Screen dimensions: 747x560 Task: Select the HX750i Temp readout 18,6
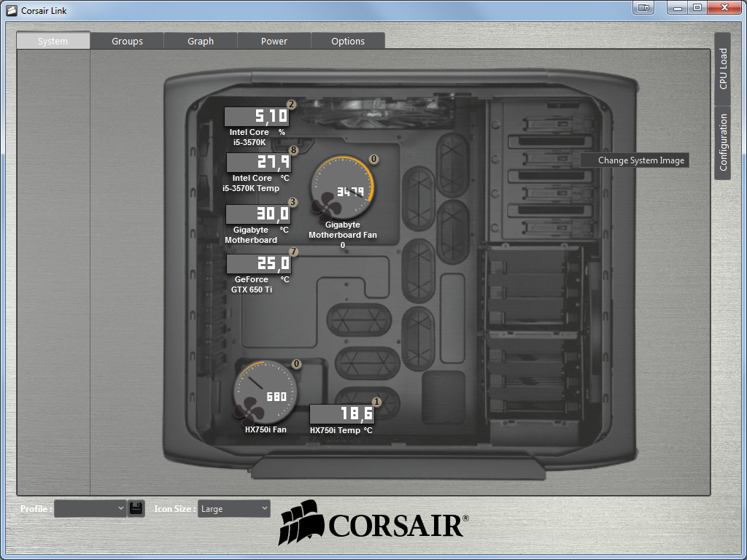point(342,414)
